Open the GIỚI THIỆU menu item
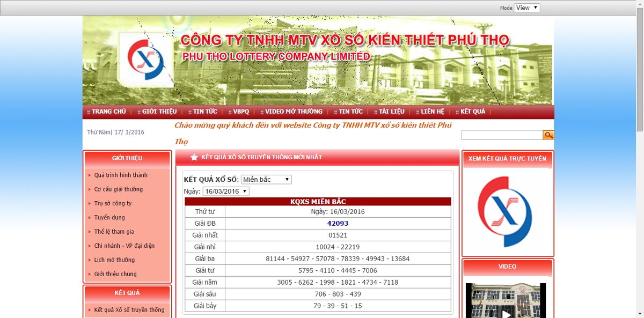Viewport: 644px width, 318px height. pos(157,112)
